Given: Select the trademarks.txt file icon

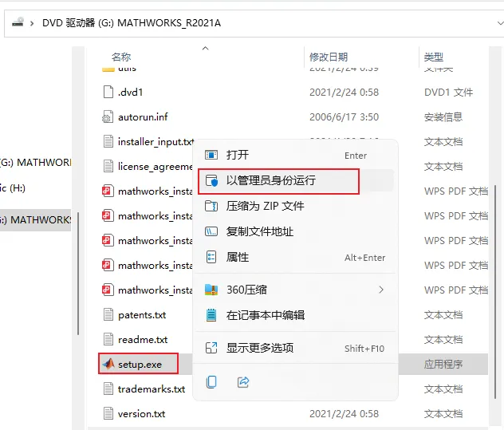Looking at the screenshot, I should [x=108, y=389].
